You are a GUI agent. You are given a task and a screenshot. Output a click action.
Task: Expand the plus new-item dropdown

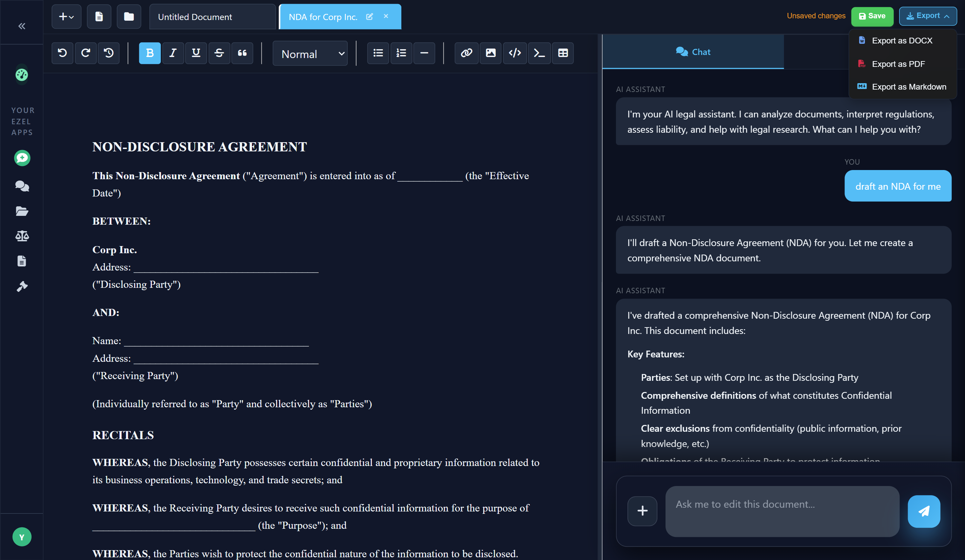pyautogui.click(x=66, y=17)
